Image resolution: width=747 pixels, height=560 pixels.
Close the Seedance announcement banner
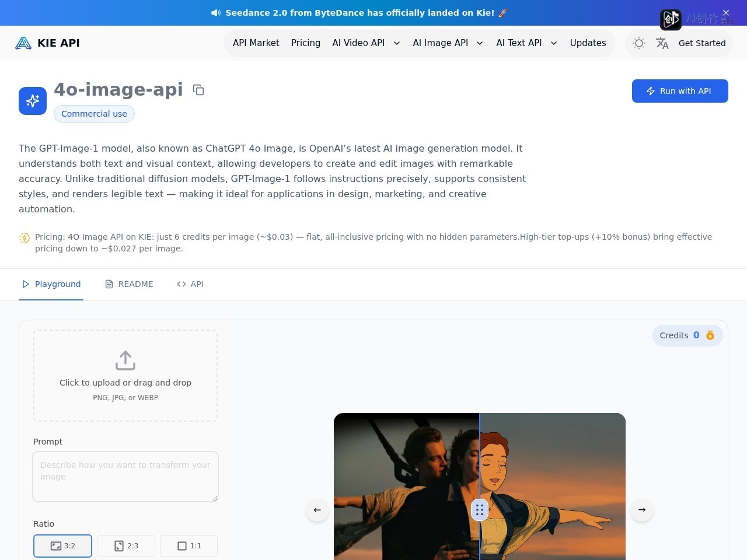pyautogui.click(x=726, y=12)
